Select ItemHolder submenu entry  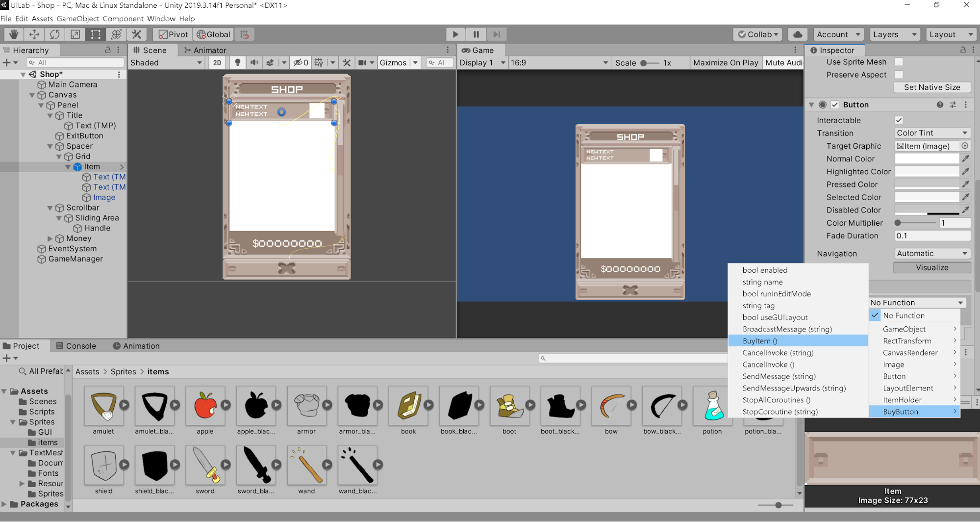point(914,400)
